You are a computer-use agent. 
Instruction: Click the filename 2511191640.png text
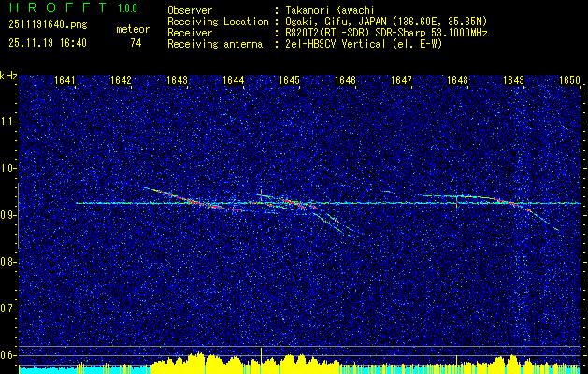(x=48, y=25)
